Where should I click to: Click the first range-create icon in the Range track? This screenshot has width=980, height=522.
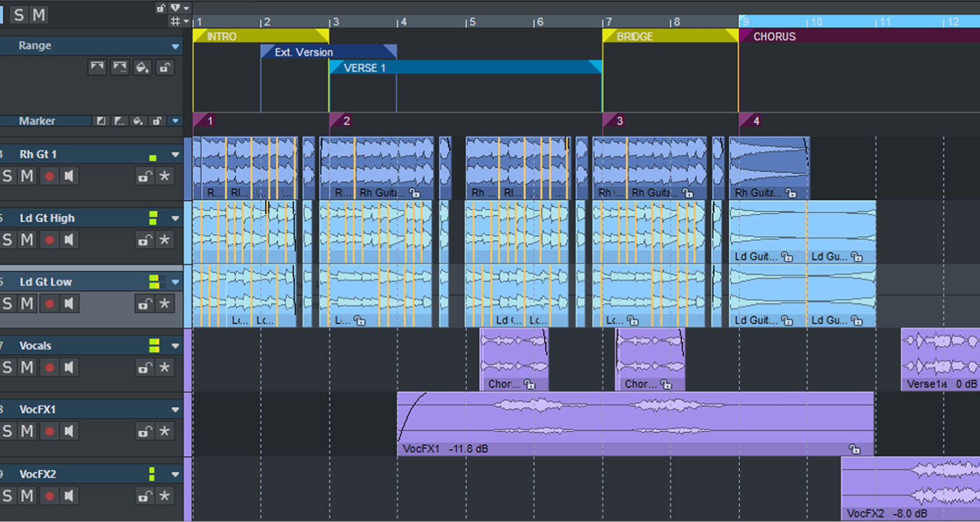pos(97,67)
